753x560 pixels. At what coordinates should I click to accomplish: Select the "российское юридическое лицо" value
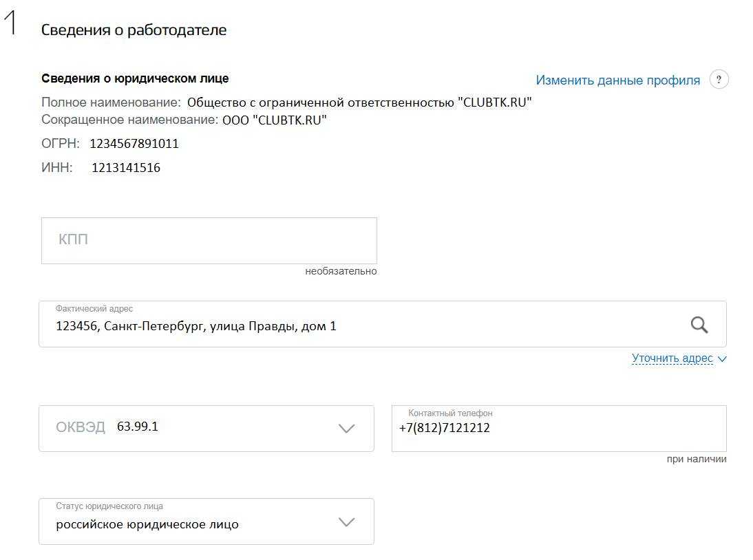(x=147, y=524)
